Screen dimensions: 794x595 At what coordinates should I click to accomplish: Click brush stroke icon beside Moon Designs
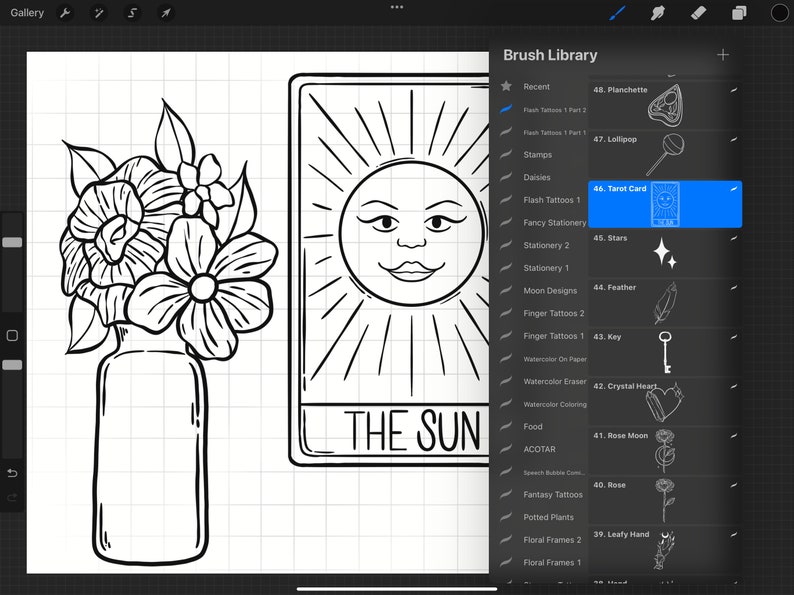[x=506, y=290]
